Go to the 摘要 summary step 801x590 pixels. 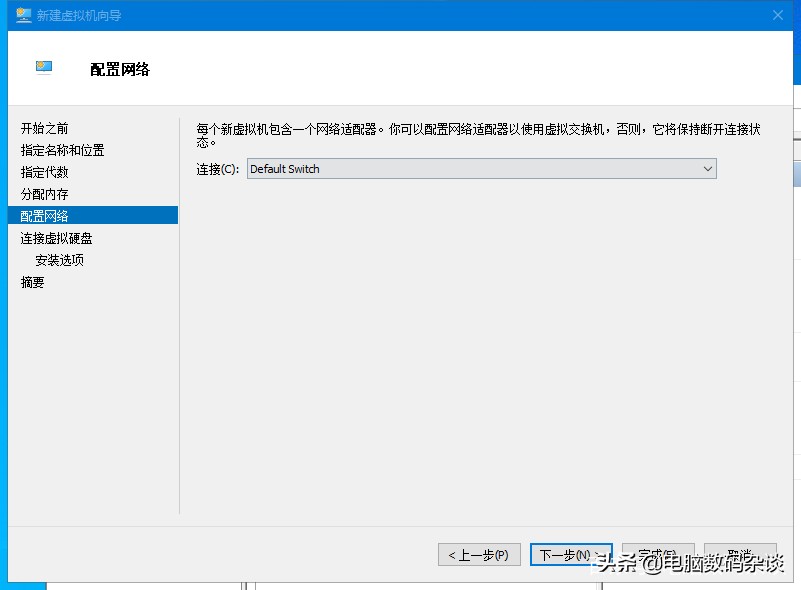click(x=33, y=281)
